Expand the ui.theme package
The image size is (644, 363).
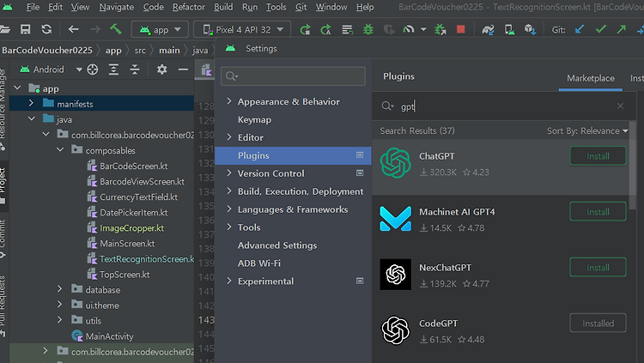pyautogui.click(x=60, y=305)
